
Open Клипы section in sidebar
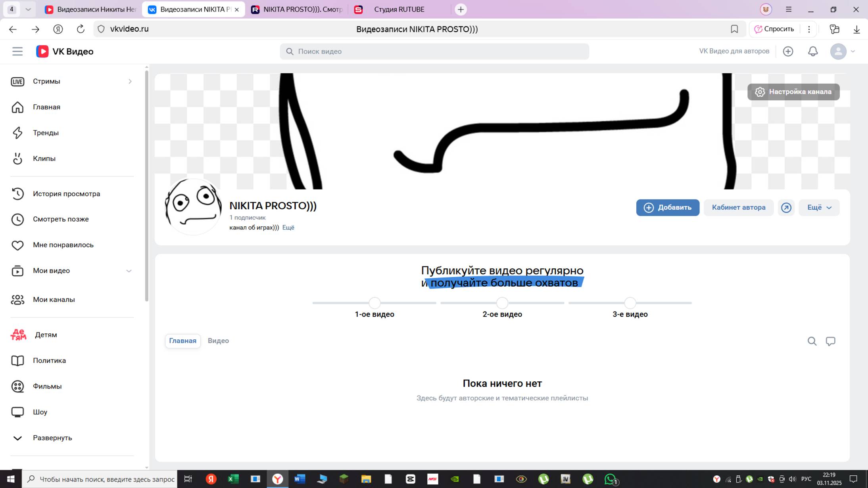(x=44, y=159)
